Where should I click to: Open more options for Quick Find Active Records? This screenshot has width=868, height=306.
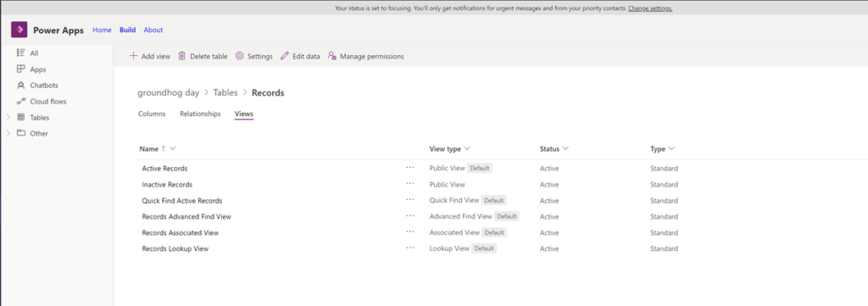pos(409,200)
